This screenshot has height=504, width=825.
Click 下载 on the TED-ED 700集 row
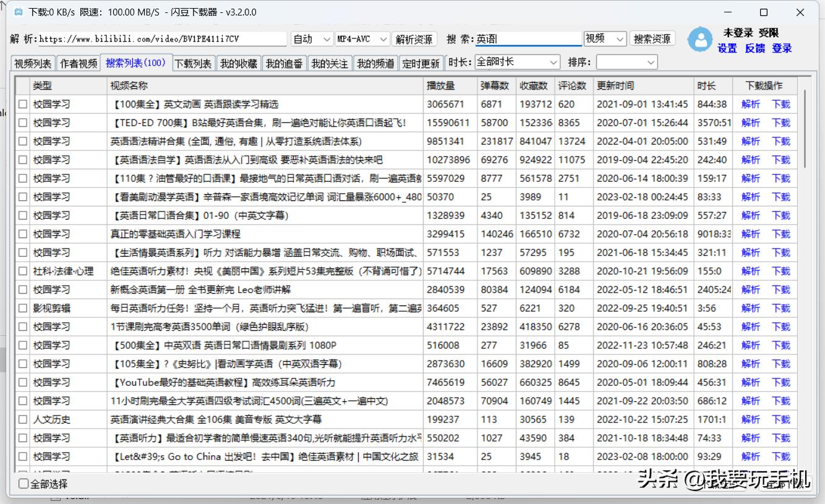click(780, 122)
